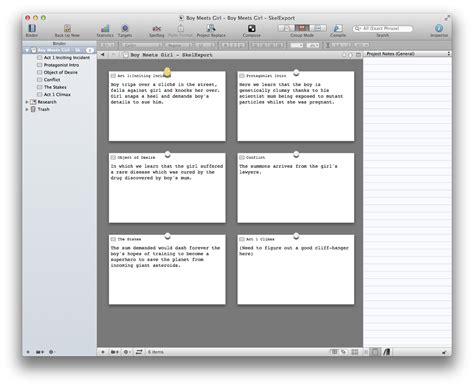Select the Protagonist Intro index card

click(296, 106)
